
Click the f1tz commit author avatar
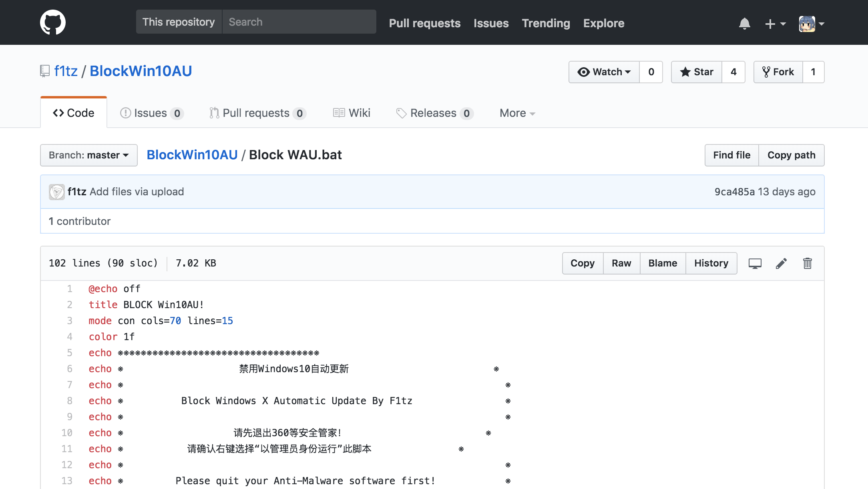pos(57,192)
